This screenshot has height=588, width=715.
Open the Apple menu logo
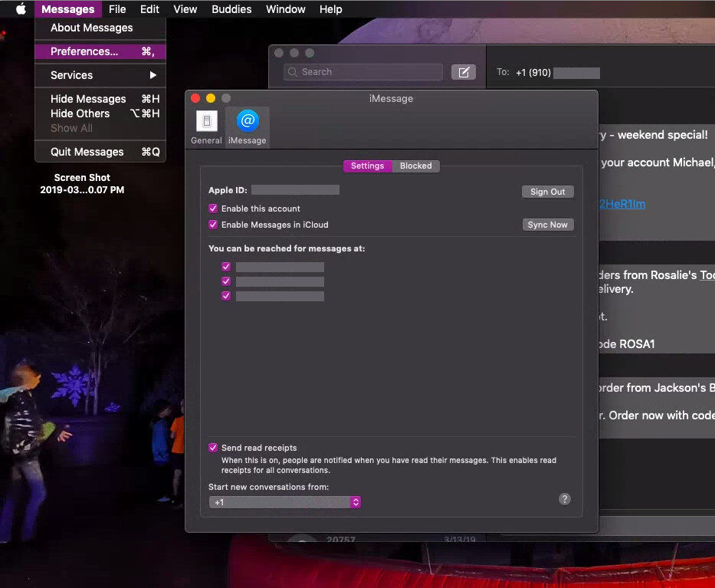(21, 9)
